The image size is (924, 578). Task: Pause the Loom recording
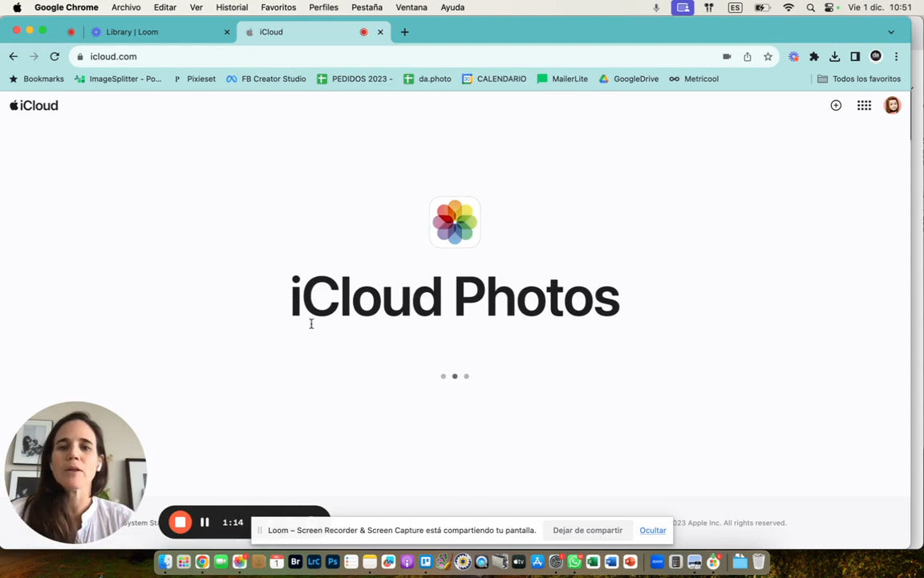click(x=205, y=522)
